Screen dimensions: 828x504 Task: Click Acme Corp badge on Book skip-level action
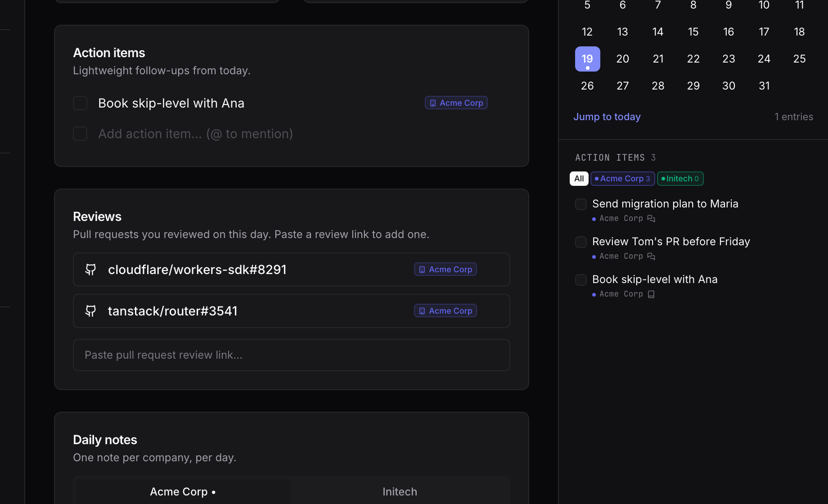(456, 103)
